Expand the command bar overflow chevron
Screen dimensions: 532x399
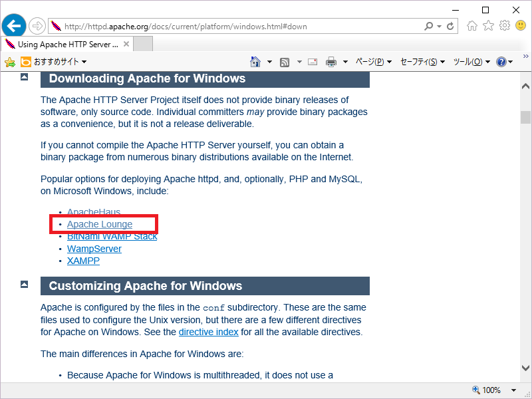tap(525, 56)
